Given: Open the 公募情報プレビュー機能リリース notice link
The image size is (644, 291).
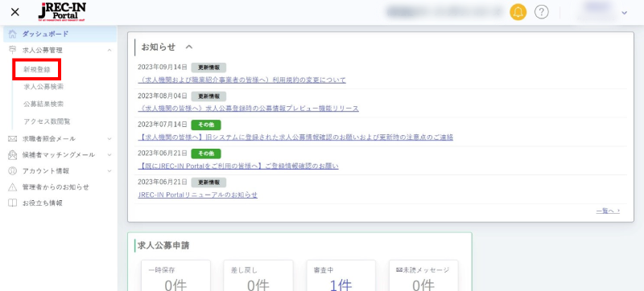Looking at the screenshot, I should coord(248,109).
